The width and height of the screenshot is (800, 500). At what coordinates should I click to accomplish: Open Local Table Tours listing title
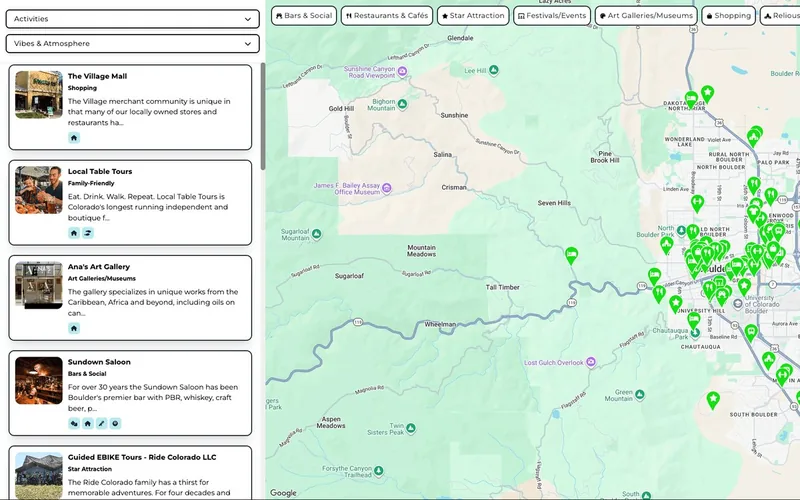(100, 171)
